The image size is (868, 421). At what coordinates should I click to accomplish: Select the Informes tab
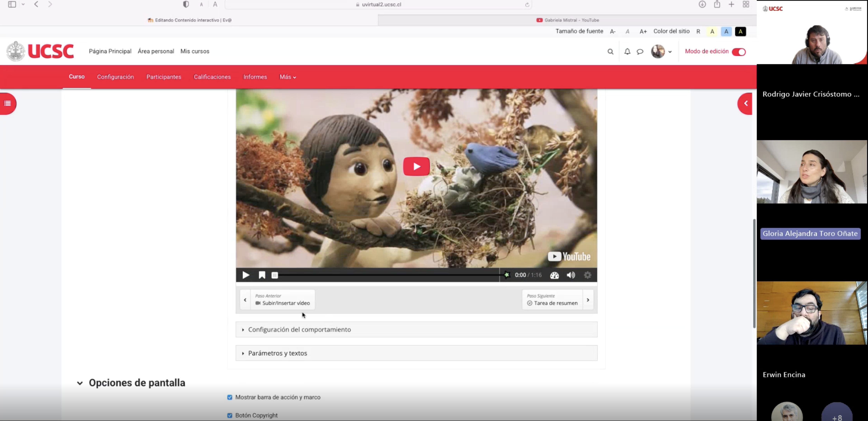[255, 77]
